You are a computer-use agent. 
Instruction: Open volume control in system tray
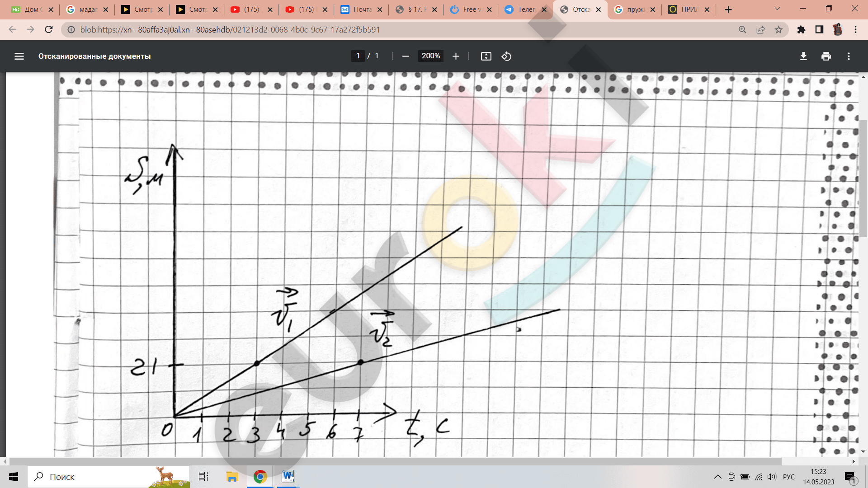pyautogui.click(x=771, y=477)
